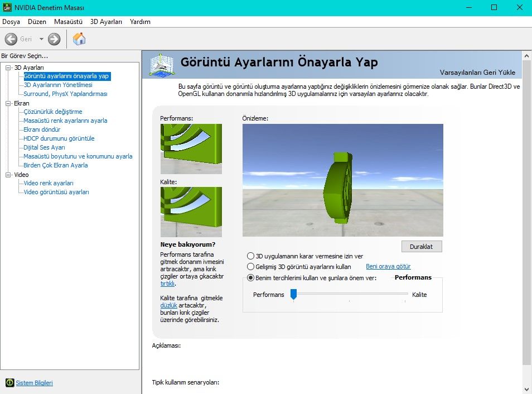Open Birden Çok Ekran Ayarla
Viewport: 532px width, 394px height.
[56, 165]
